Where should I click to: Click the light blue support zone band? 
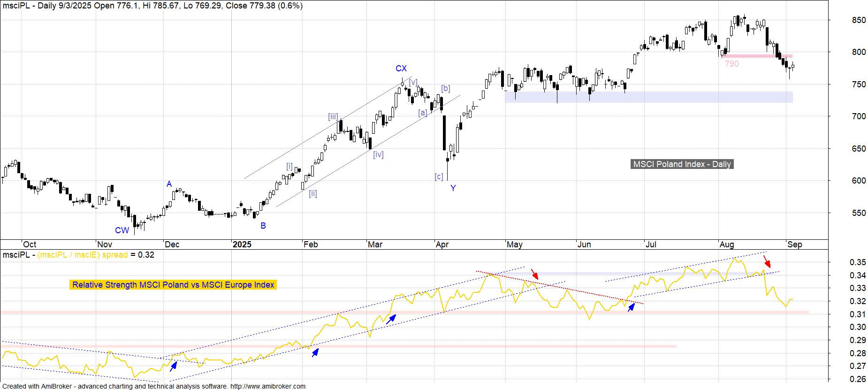(648, 97)
